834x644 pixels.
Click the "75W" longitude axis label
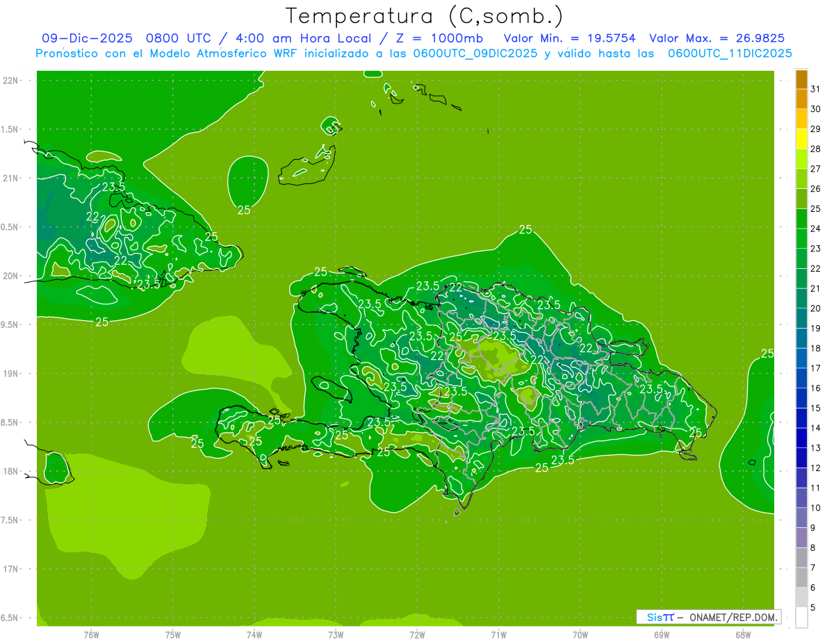[x=173, y=634]
